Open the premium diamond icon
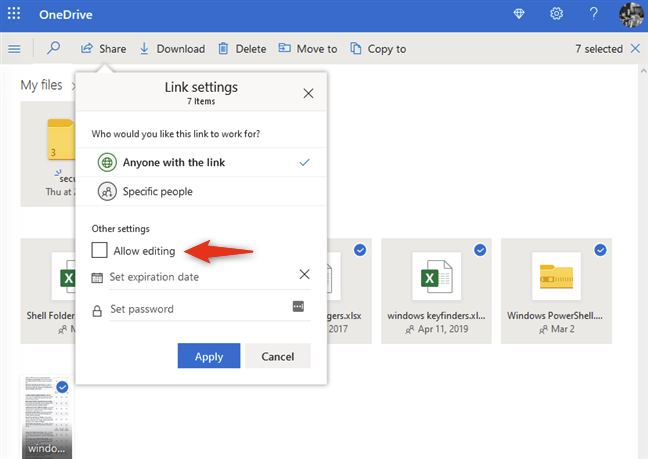This screenshot has height=459, width=648. [x=519, y=14]
